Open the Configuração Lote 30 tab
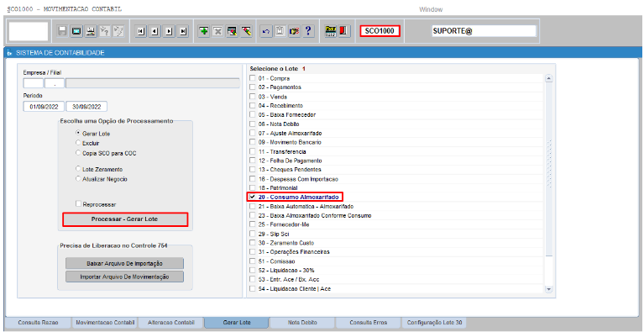Image resolution: width=644 pixels, height=332 pixels. [x=434, y=323]
